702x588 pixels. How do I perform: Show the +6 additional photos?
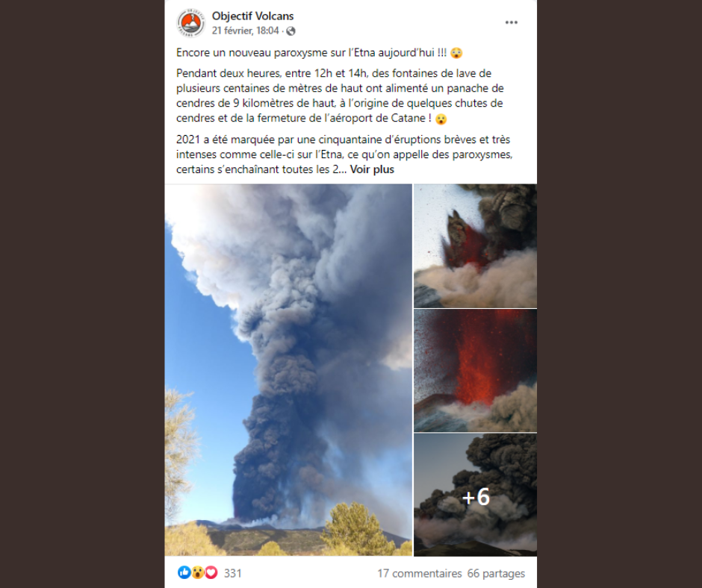(x=475, y=495)
